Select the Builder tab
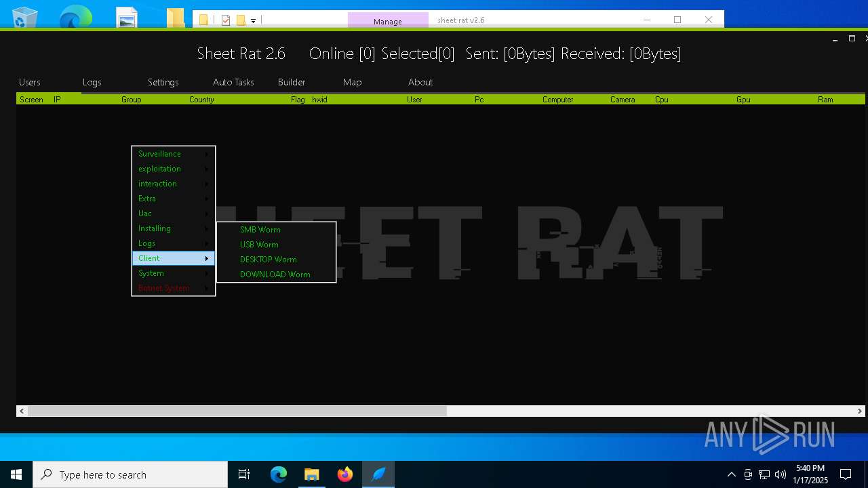The image size is (868, 488). tap(292, 82)
